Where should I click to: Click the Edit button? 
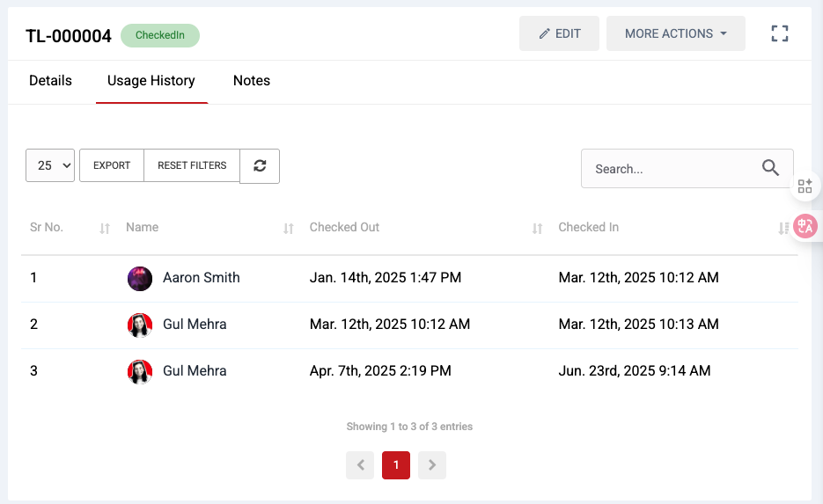559,33
